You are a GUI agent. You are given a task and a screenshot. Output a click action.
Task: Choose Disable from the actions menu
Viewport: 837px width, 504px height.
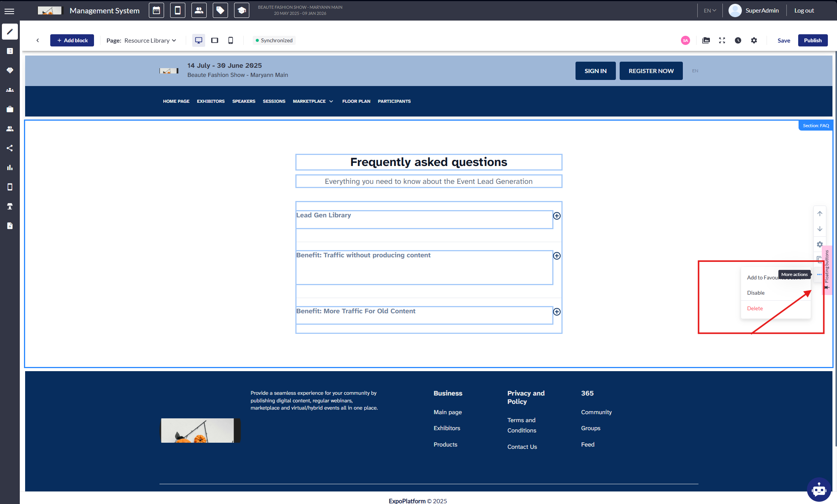[776, 293]
